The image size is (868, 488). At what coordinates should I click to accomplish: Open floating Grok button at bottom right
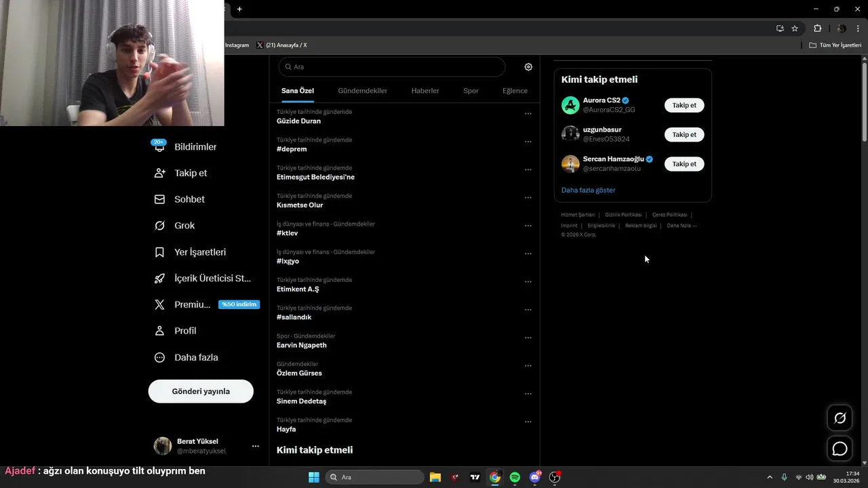coord(840,418)
